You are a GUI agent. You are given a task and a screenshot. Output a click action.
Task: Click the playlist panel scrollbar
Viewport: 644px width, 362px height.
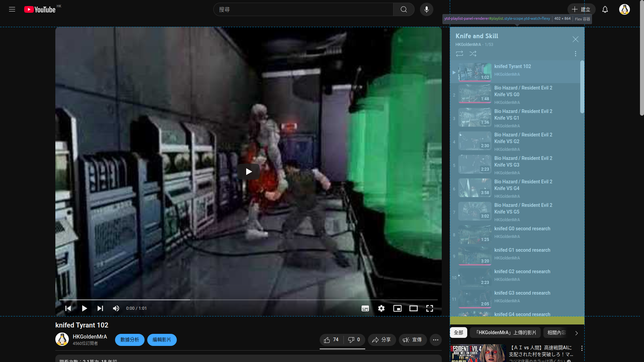tap(582, 87)
